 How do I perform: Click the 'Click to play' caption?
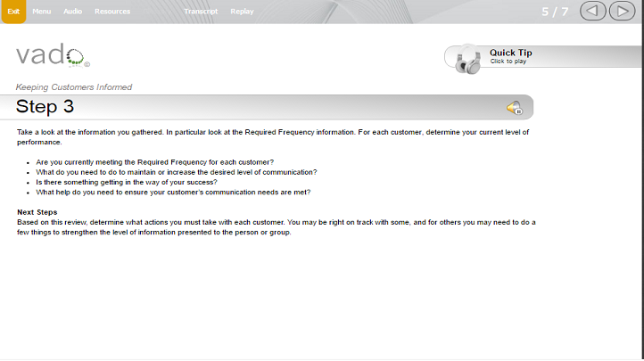coord(508,62)
